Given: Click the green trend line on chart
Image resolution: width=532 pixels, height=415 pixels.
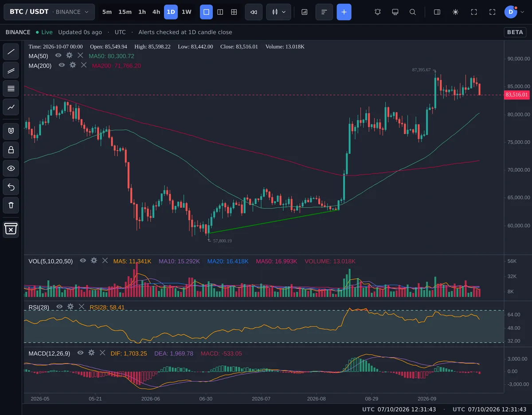Looking at the screenshot, I should click(274, 221).
